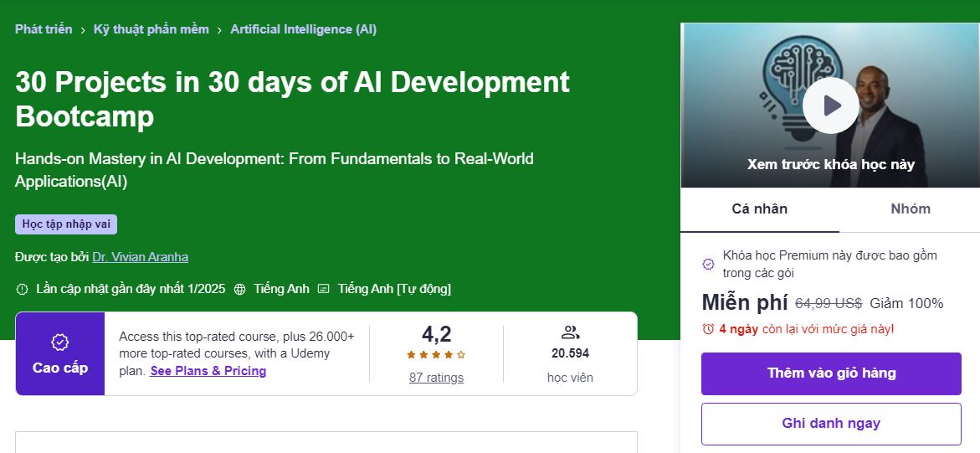Click the last-updated clock badge icon

[x=22, y=289]
